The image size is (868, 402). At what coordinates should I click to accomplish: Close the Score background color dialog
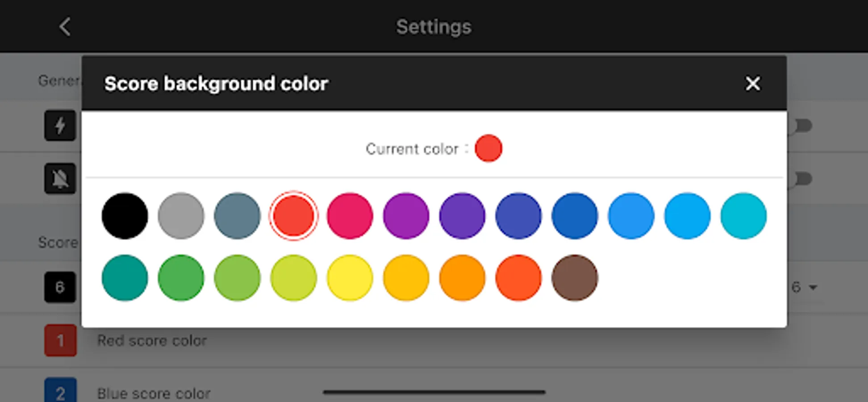pyautogui.click(x=753, y=84)
